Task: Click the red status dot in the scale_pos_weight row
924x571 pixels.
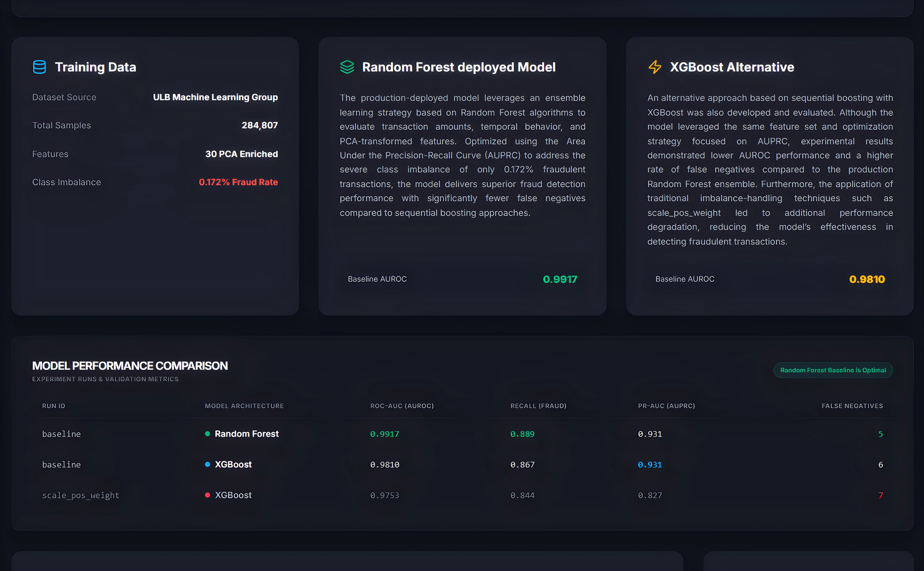Action: point(207,495)
